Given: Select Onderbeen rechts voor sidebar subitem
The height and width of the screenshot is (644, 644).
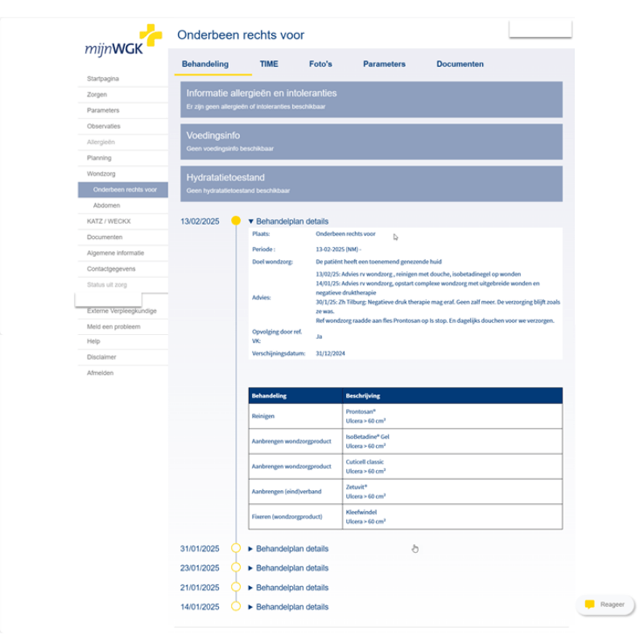Looking at the screenshot, I should [x=123, y=190].
